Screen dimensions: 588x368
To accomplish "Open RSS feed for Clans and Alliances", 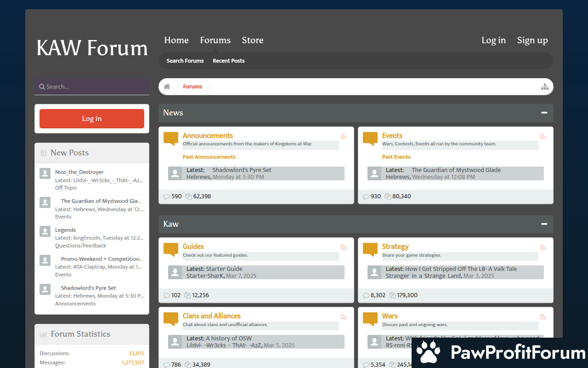I will click(344, 317).
